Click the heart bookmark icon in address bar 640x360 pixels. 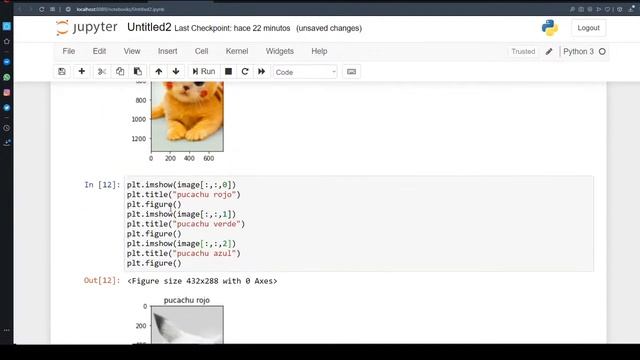(x=607, y=9)
